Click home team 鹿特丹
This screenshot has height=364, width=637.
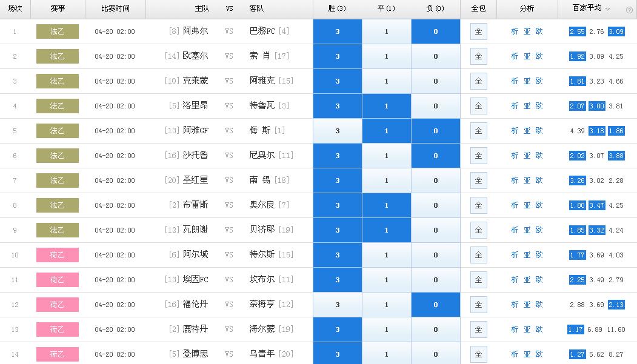tap(195, 329)
